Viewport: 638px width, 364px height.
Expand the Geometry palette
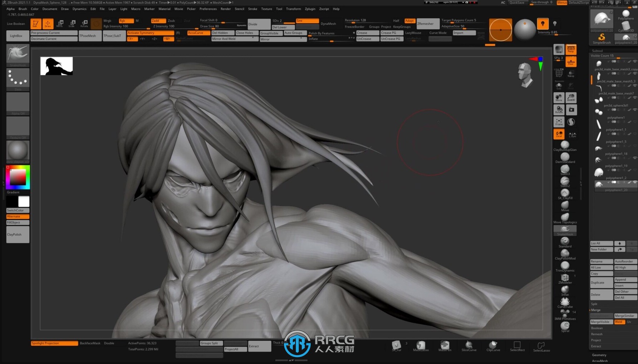coord(599,355)
